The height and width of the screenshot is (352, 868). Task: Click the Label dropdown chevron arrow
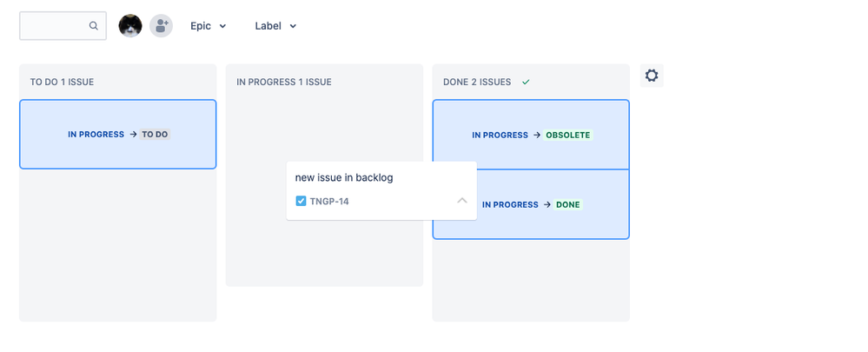(293, 26)
